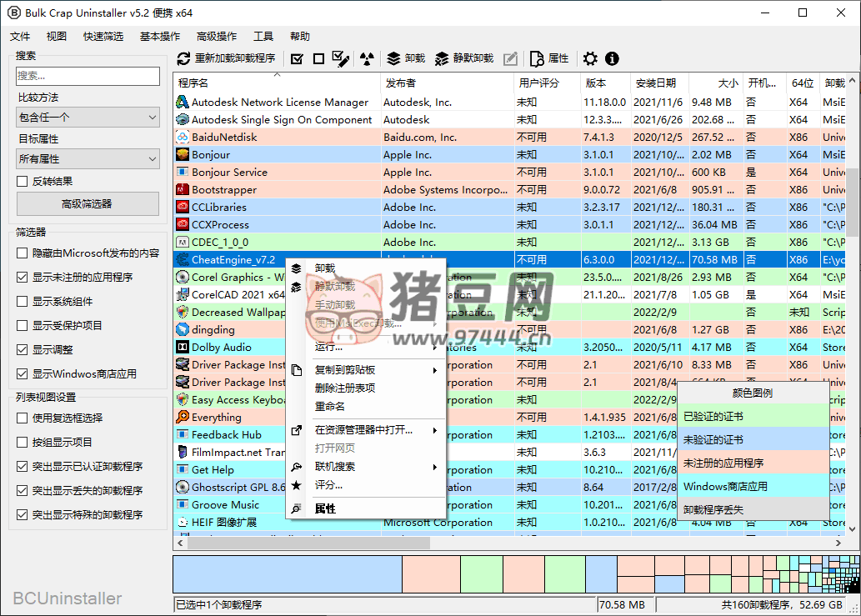This screenshot has height=616, width=861.
Task: Open the 包含任一个 comparison method dropdown
Action: (88, 118)
